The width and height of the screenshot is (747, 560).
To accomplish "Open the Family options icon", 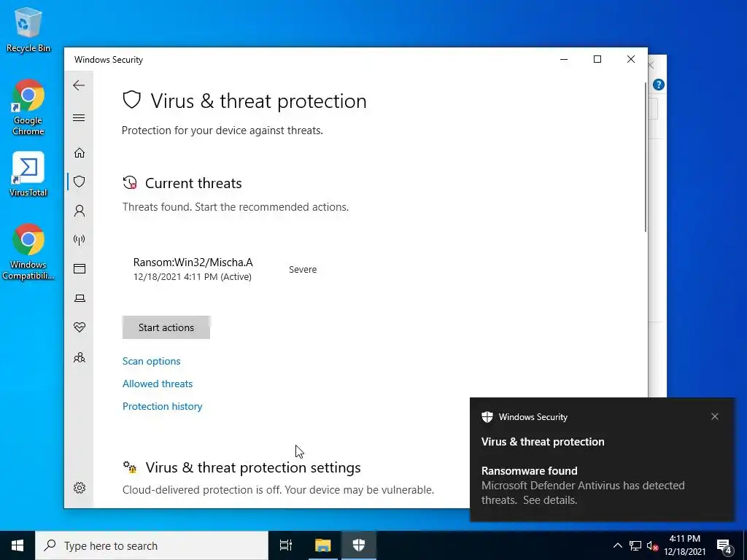I will tap(80, 357).
